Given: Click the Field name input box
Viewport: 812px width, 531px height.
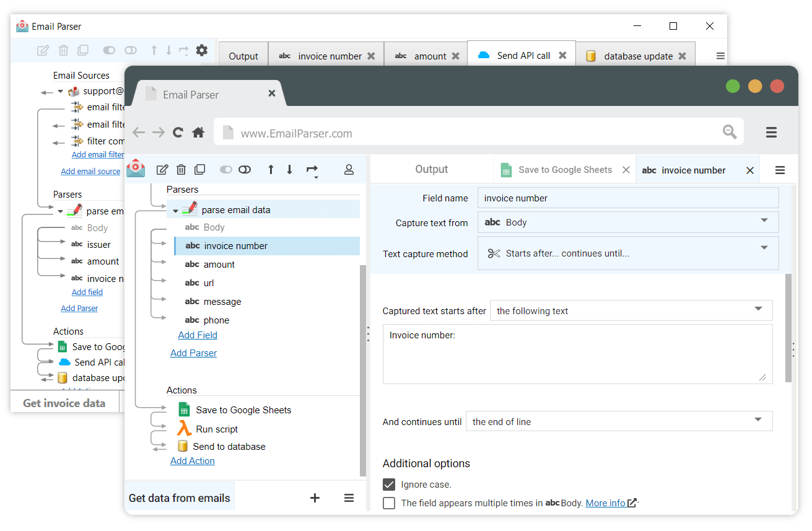Looking at the screenshot, I should click(x=628, y=198).
